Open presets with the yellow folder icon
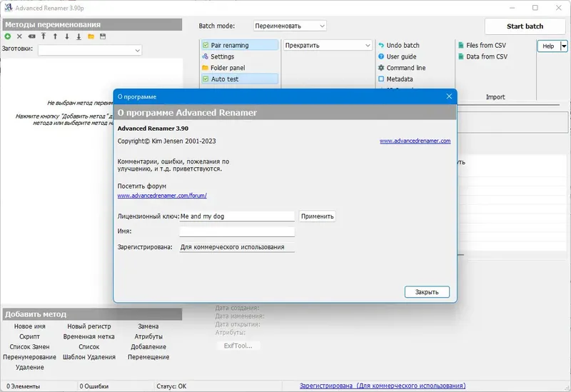The width and height of the screenshot is (571, 392). point(91,36)
